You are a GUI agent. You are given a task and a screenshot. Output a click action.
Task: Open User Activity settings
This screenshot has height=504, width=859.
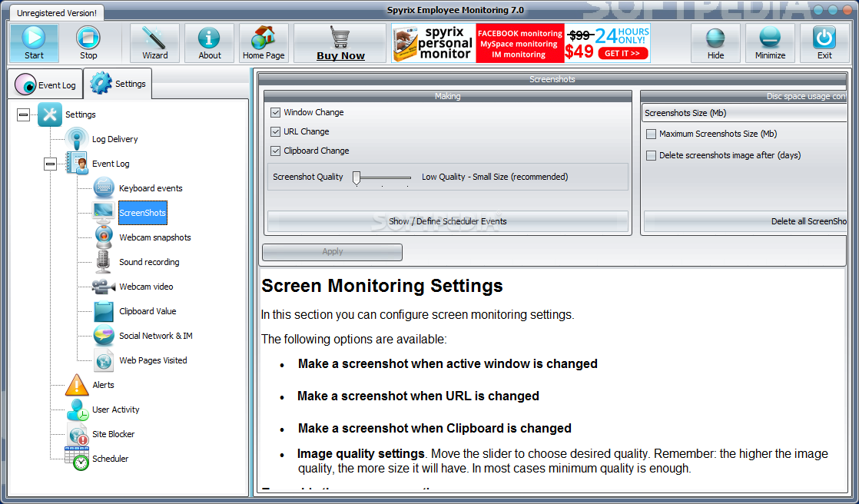pos(115,409)
